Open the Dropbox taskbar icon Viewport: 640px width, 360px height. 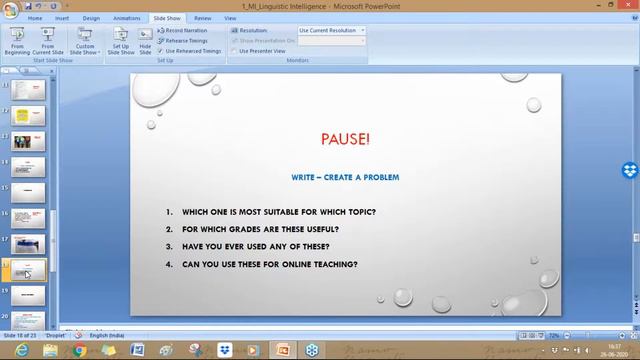point(224,350)
